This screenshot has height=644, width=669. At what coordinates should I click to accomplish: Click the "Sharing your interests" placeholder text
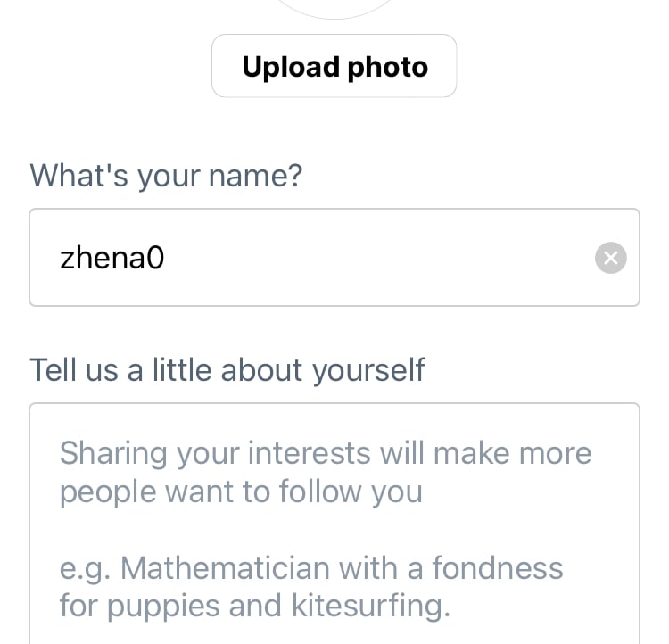tap(326, 453)
